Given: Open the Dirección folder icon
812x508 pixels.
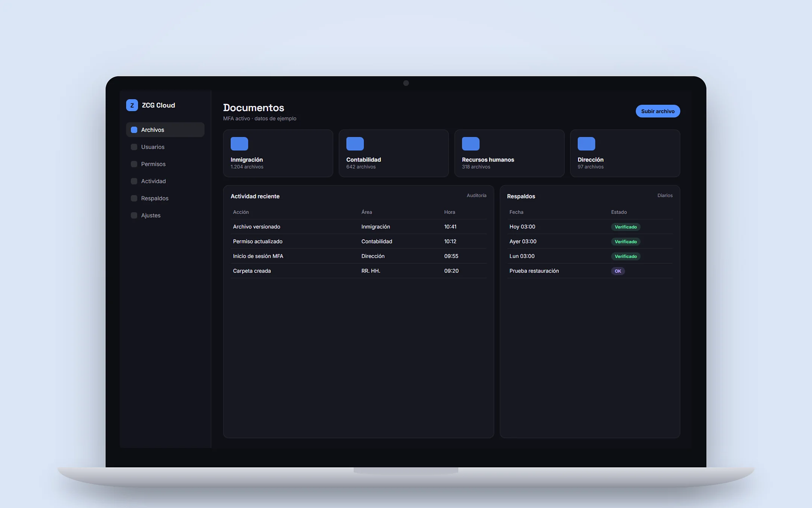Looking at the screenshot, I should point(586,144).
